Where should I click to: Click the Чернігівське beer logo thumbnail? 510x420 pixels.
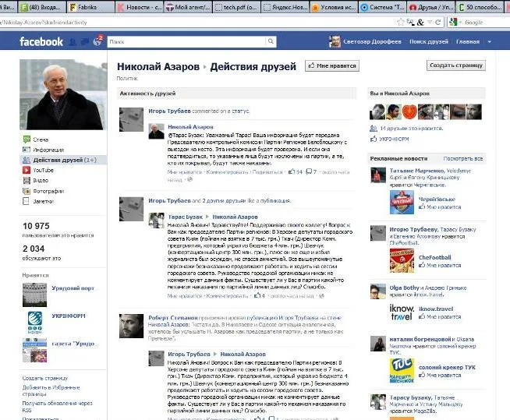coord(402,202)
